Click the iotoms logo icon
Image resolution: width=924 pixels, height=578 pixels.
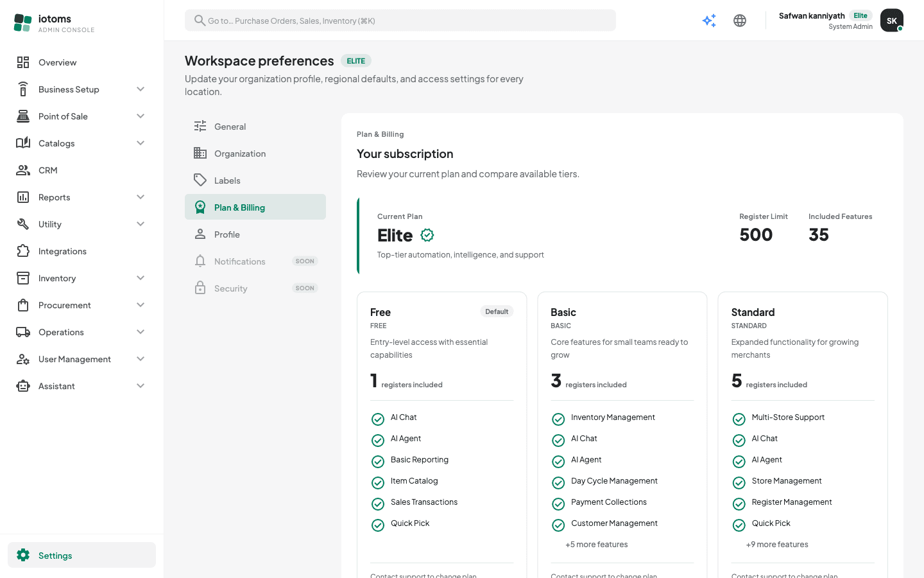click(x=22, y=22)
